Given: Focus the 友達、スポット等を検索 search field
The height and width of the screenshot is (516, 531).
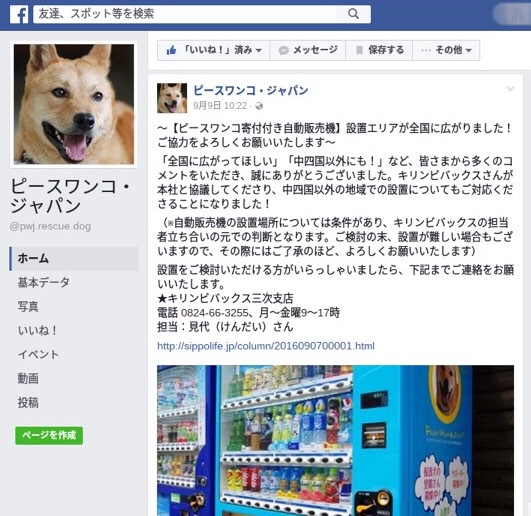Looking at the screenshot, I should point(185,14).
